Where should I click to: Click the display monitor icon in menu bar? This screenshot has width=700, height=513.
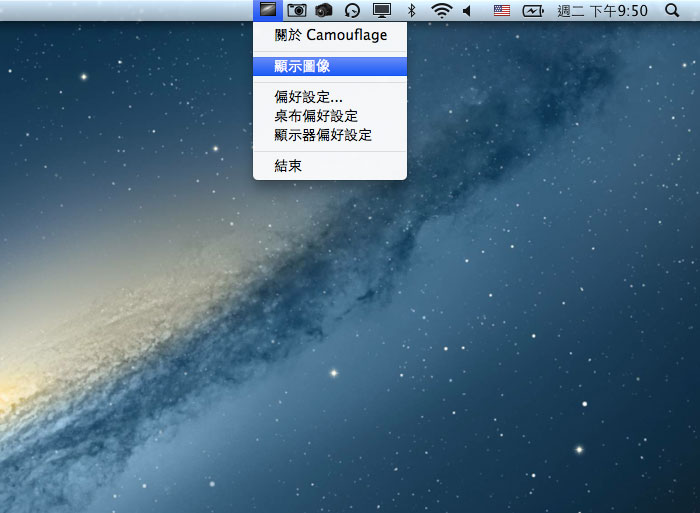[x=382, y=10]
